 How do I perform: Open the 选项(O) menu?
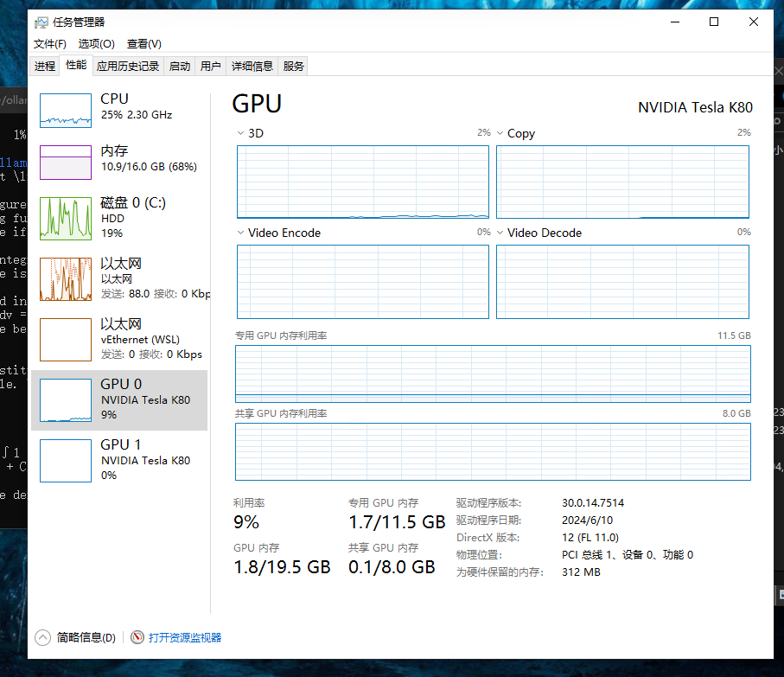coord(96,44)
